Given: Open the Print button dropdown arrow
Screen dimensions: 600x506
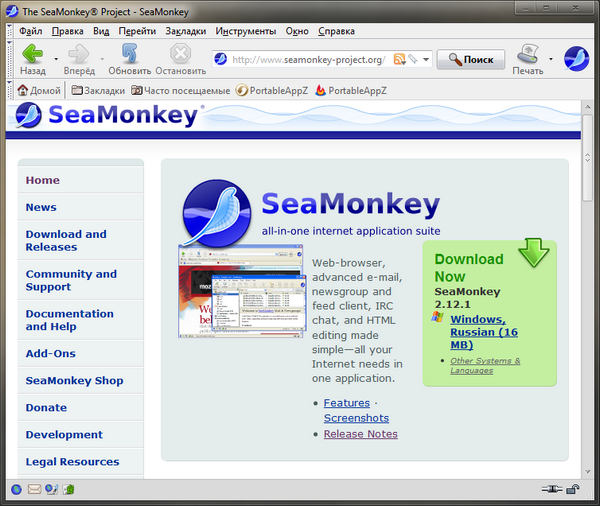Looking at the screenshot, I should (550, 59).
